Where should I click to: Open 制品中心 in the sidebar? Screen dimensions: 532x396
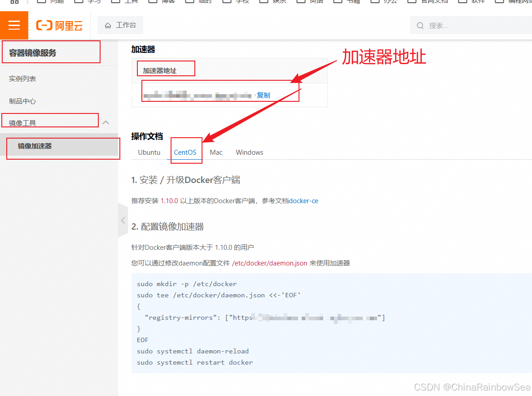click(22, 101)
